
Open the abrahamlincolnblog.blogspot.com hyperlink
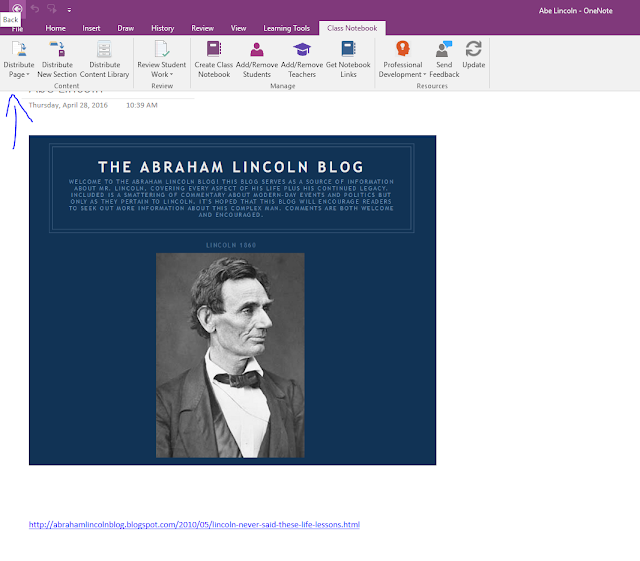(x=194, y=524)
